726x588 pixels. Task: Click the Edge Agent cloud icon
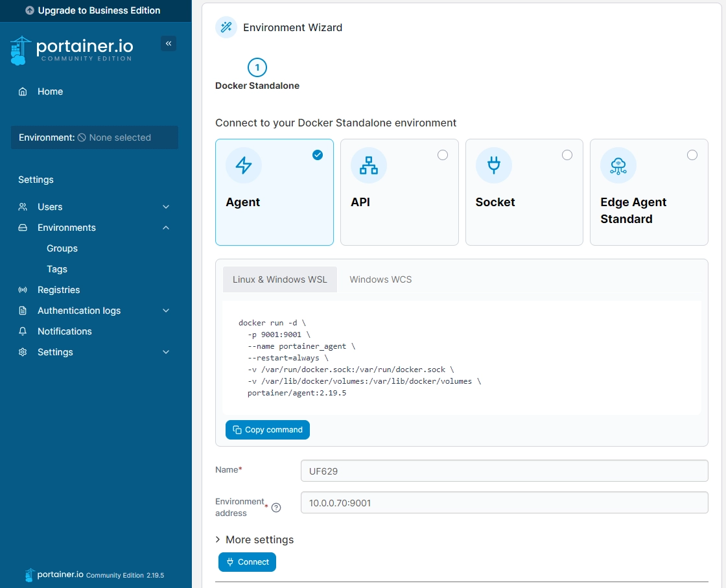pyautogui.click(x=618, y=165)
